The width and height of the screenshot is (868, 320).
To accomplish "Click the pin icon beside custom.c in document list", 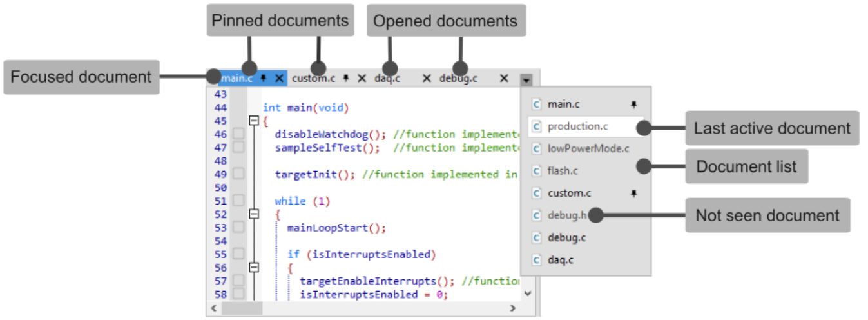I will coord(633,193).
